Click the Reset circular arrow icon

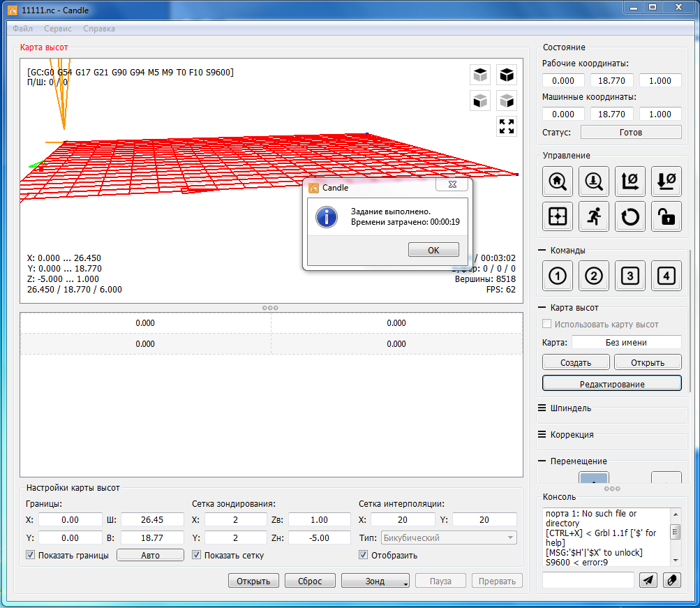pos(630,216)
